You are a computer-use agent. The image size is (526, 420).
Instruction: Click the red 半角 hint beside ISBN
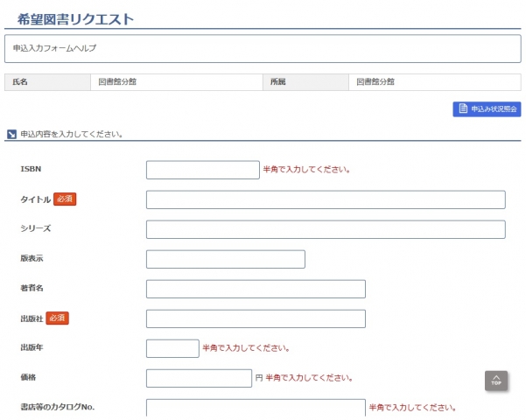(x=306, y=170)
